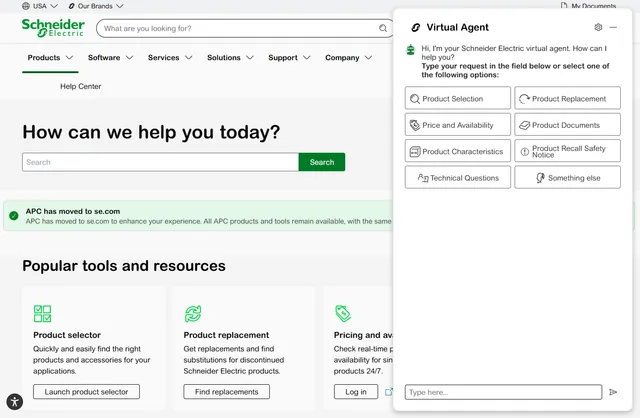Image resolution: width=640 pixels, height=418 pixels.
Task: Choose Something else option
Action: tap(567, 177)
